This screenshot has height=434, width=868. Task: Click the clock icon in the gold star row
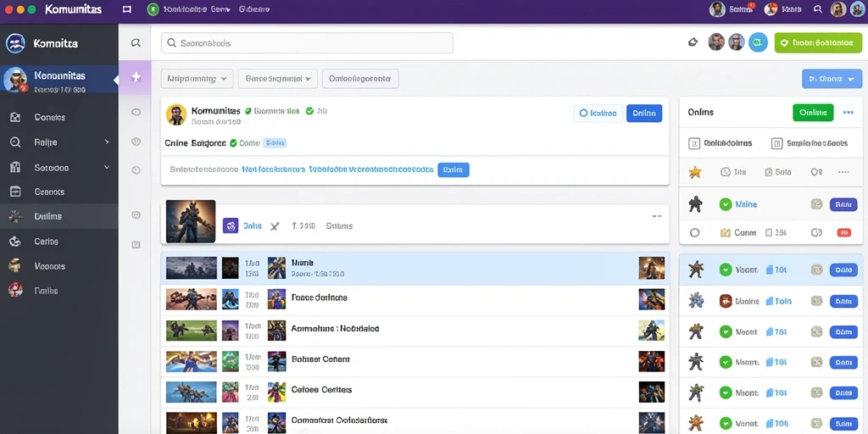(726, 172)
